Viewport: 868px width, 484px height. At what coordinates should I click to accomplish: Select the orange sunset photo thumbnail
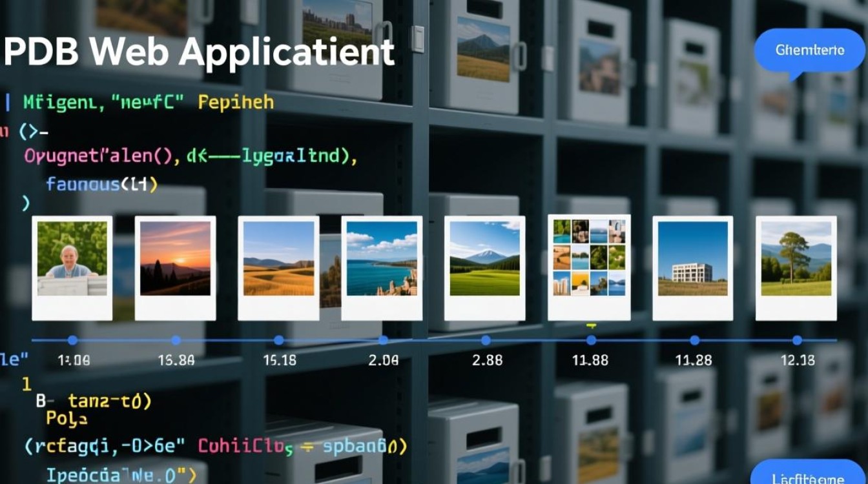pos(175,259)
